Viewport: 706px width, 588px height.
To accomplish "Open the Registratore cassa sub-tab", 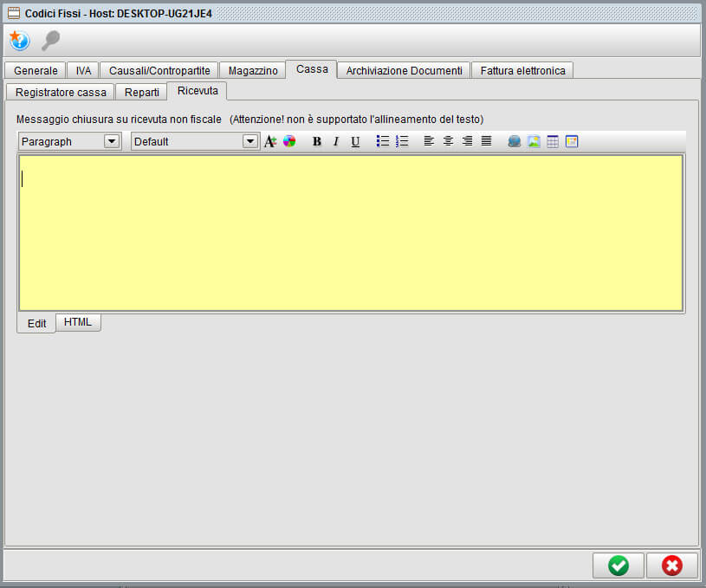I will pos(61,92).
